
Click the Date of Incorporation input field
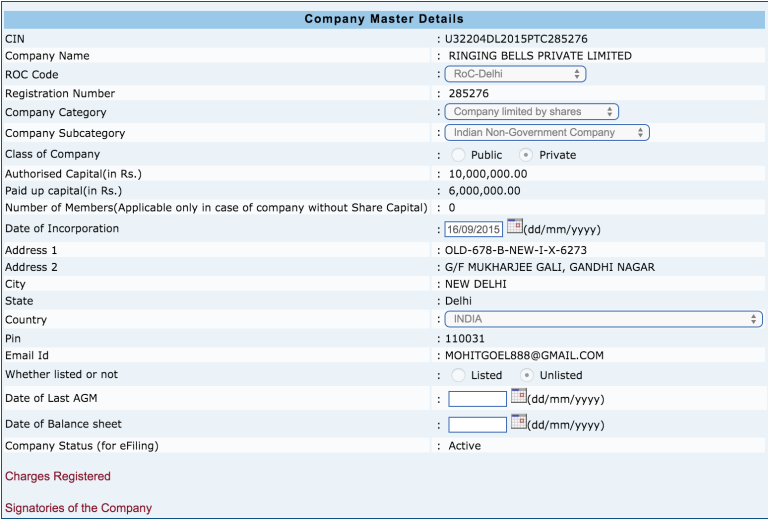coord(474,229)
